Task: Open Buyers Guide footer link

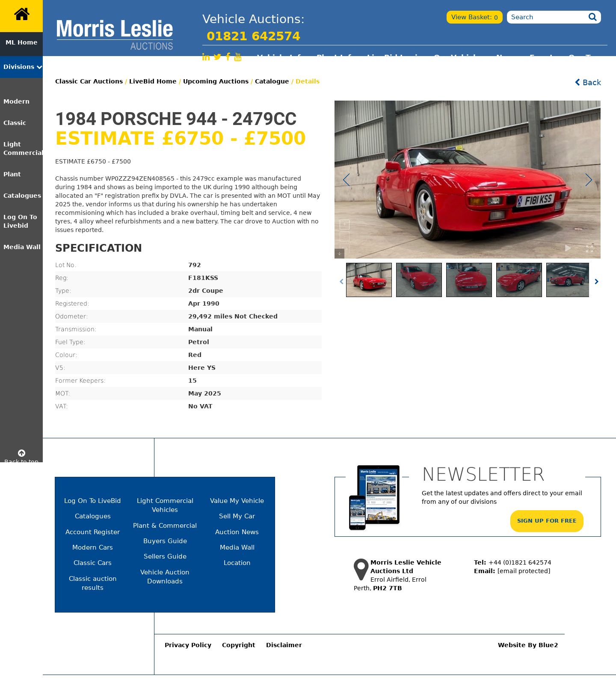Action: 165,541
